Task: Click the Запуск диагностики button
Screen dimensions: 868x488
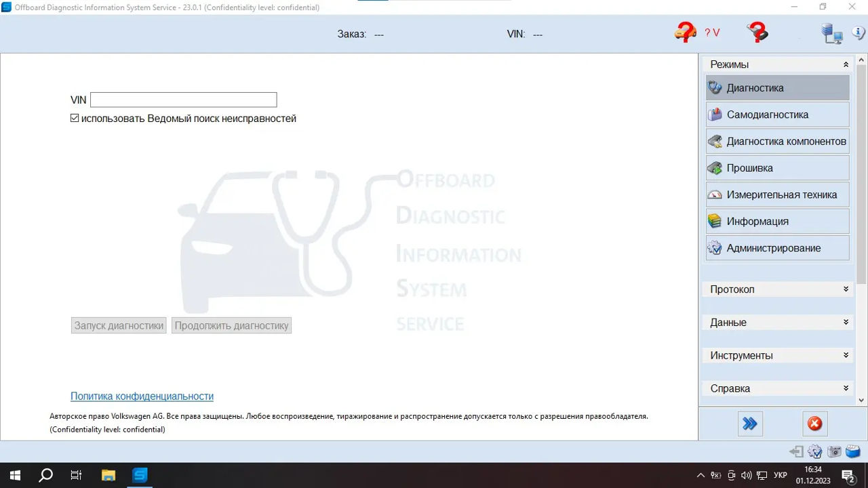Action: click(x=119, y=325)
